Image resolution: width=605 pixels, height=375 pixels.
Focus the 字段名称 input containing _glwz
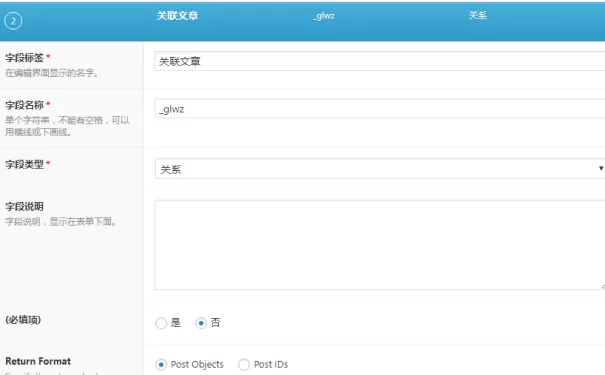pos(380,109)
